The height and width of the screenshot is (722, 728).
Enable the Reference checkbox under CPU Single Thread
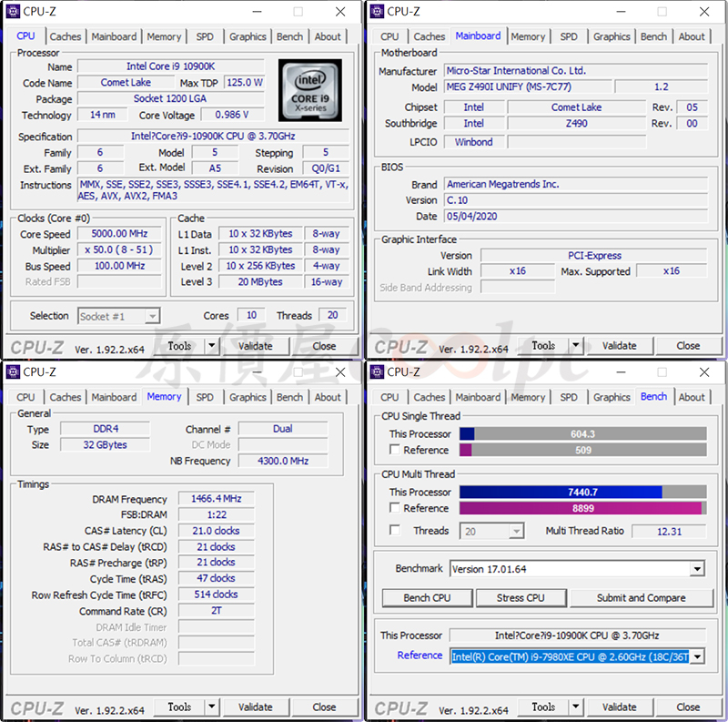pyautogui.click(x=395, y=450)
